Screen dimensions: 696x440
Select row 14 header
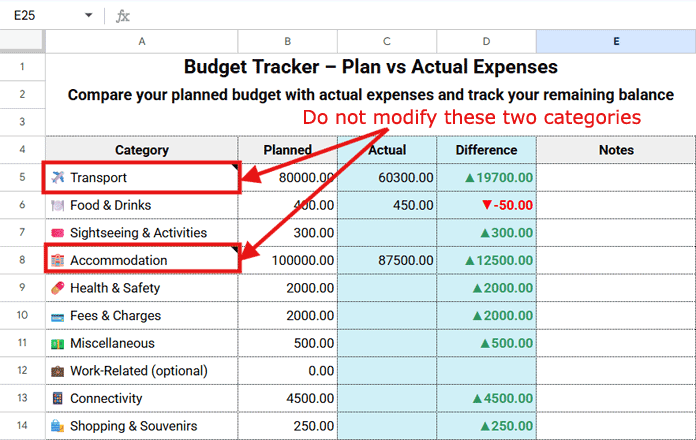[22, 425]
